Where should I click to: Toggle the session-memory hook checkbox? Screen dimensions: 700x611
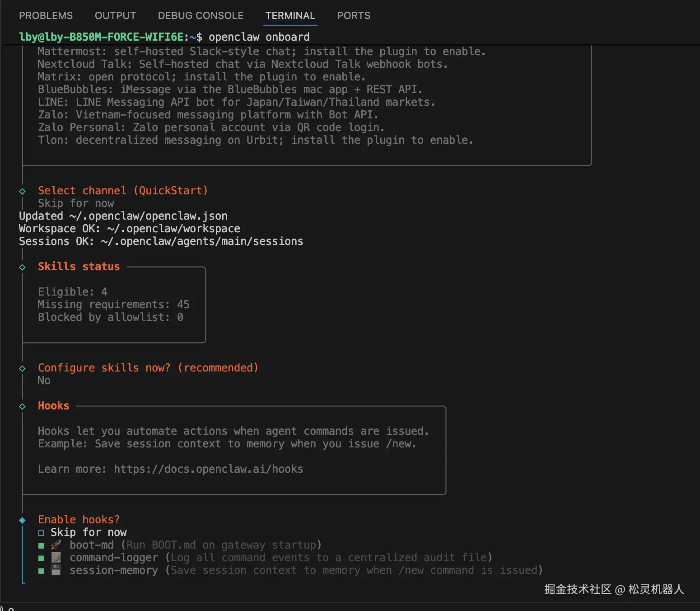(x=41, y=571)
